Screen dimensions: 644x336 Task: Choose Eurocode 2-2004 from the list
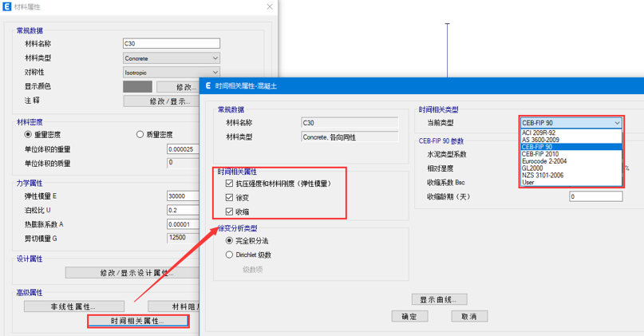[571, 161]
